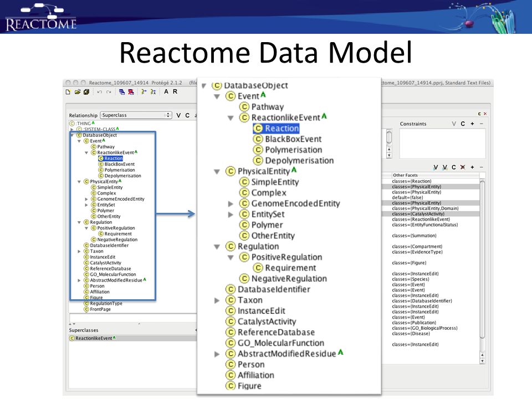Select the 'default={false}' facet row
This screenshot has height=399, width=532.
coord(407,197)
